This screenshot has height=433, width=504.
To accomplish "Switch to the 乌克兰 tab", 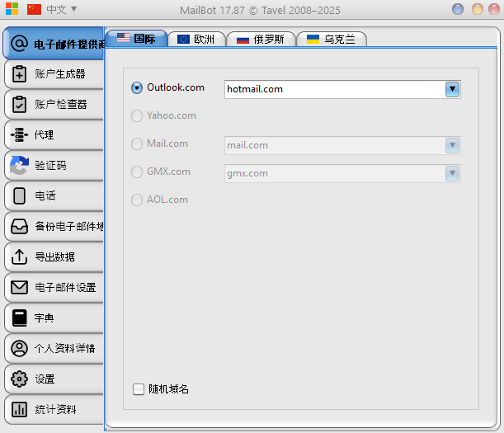I will tap(332, 40).
